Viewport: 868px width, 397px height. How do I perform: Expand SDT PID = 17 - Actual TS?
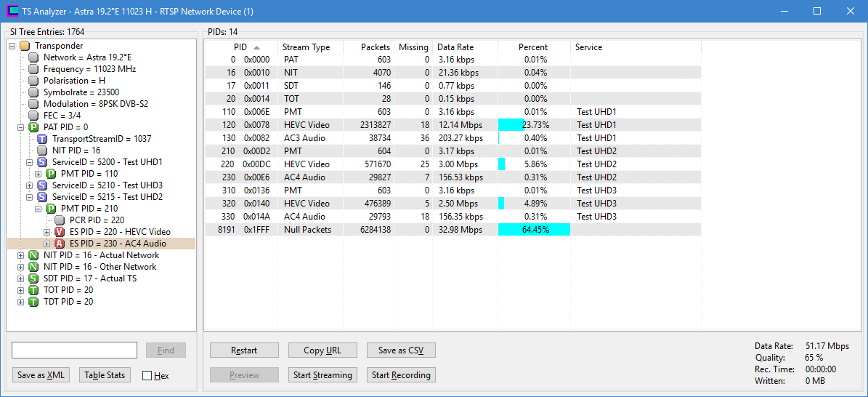coord(21,278)
